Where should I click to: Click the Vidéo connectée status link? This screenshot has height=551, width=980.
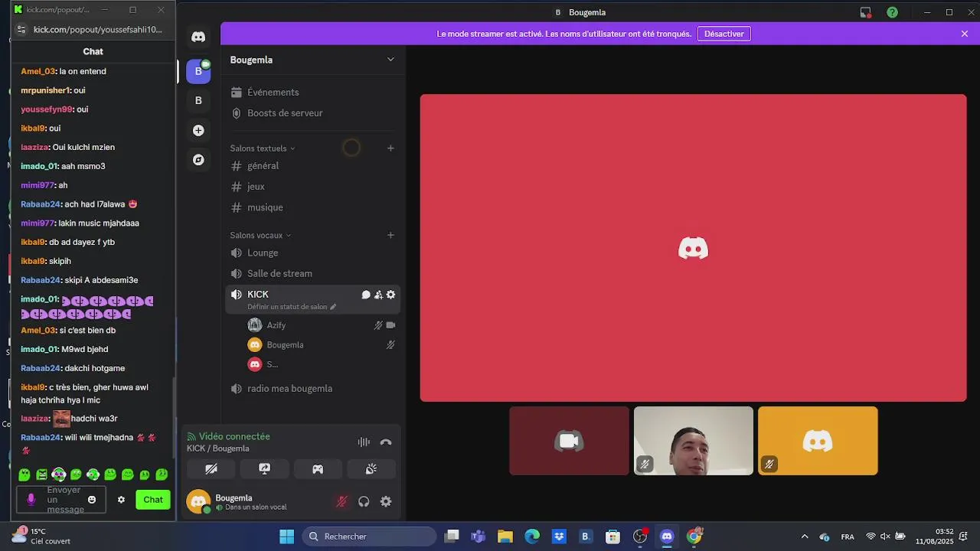[234, 436]
